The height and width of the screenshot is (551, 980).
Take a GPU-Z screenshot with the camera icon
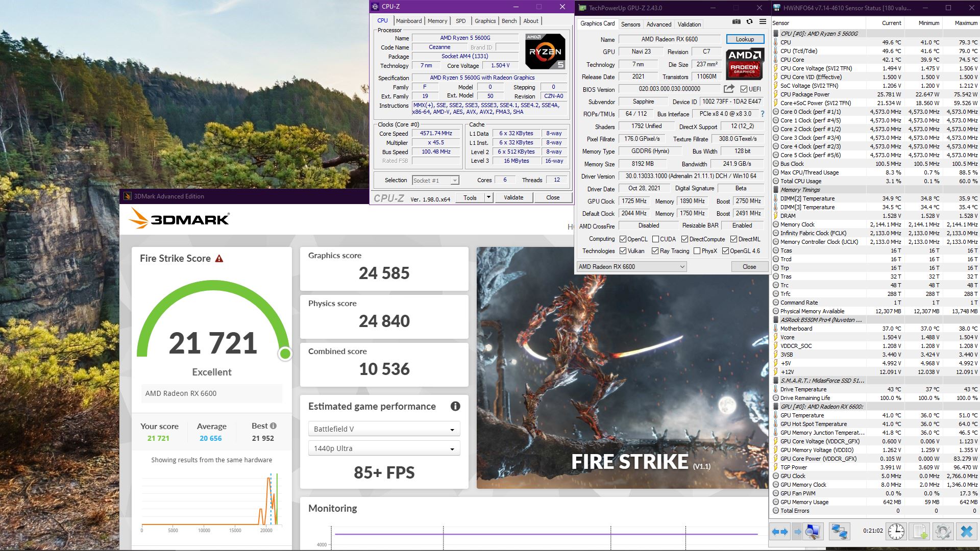pyautogui.click(x=736, y=22)
